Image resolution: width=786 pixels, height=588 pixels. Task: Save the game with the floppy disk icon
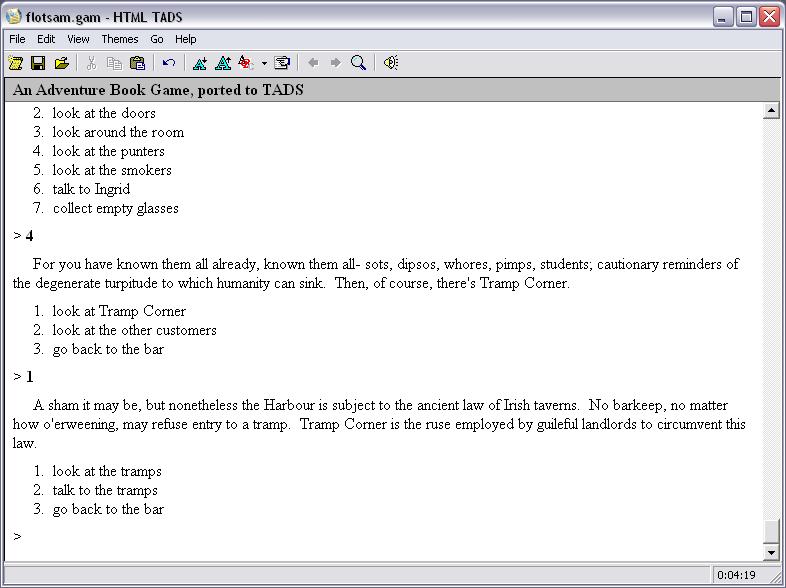coord(38,63)
